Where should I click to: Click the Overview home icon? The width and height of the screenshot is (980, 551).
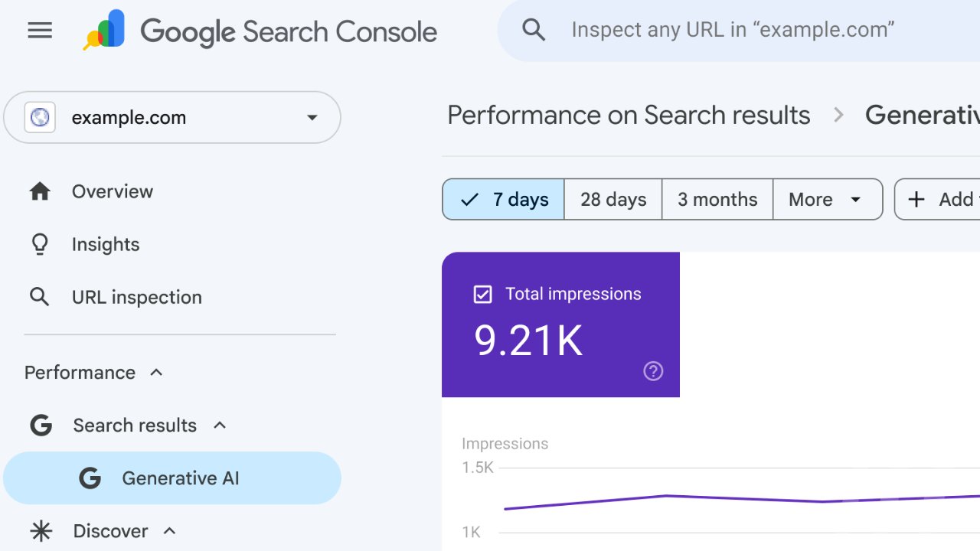coord(40,191)
